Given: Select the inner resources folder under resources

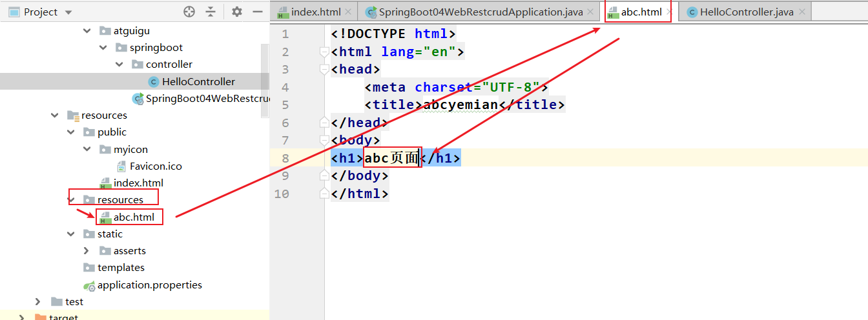Looking at the screenshot, I should click(x=120, y=199).
